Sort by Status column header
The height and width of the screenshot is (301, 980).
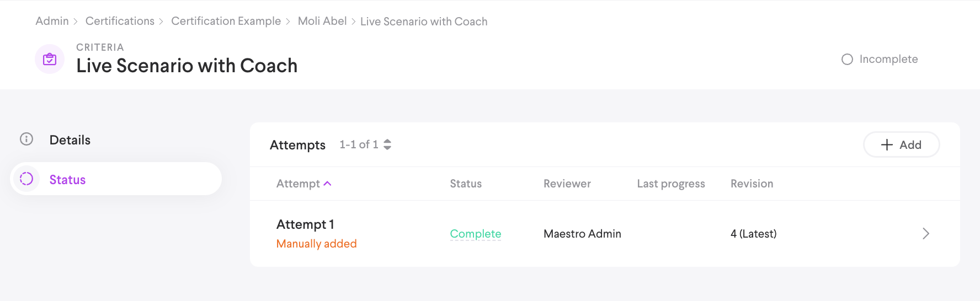coord(465,184)
